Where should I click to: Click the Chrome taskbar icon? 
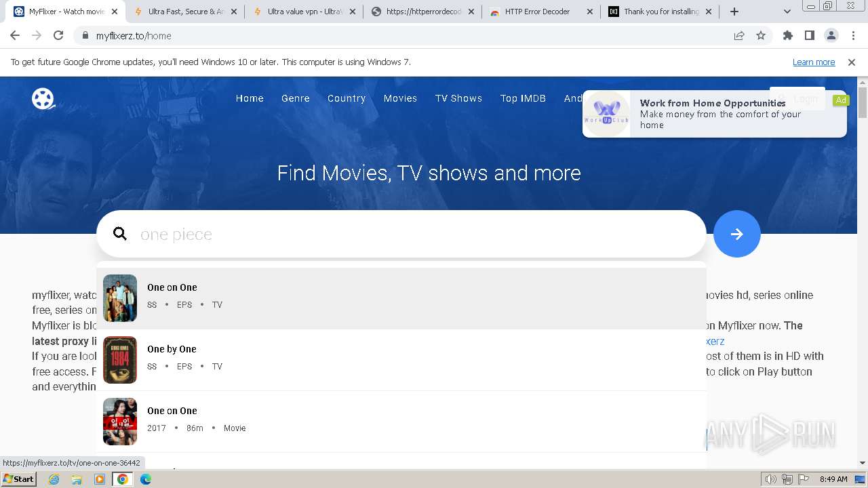coord(123,479)
